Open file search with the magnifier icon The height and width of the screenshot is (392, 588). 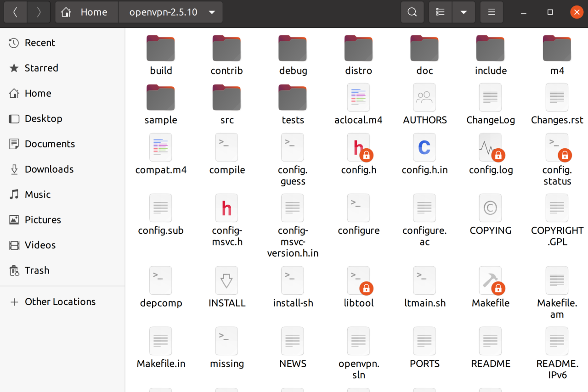coord(412,12)
